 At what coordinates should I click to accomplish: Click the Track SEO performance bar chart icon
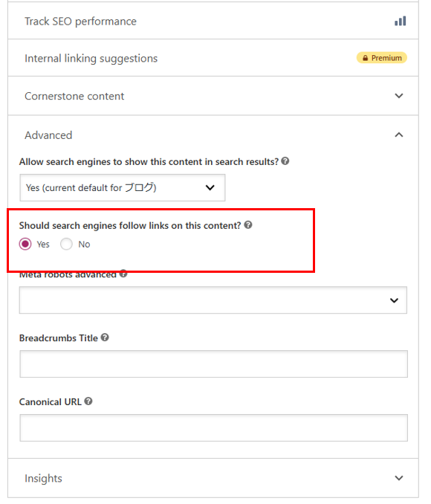click(x=400, y=21)
